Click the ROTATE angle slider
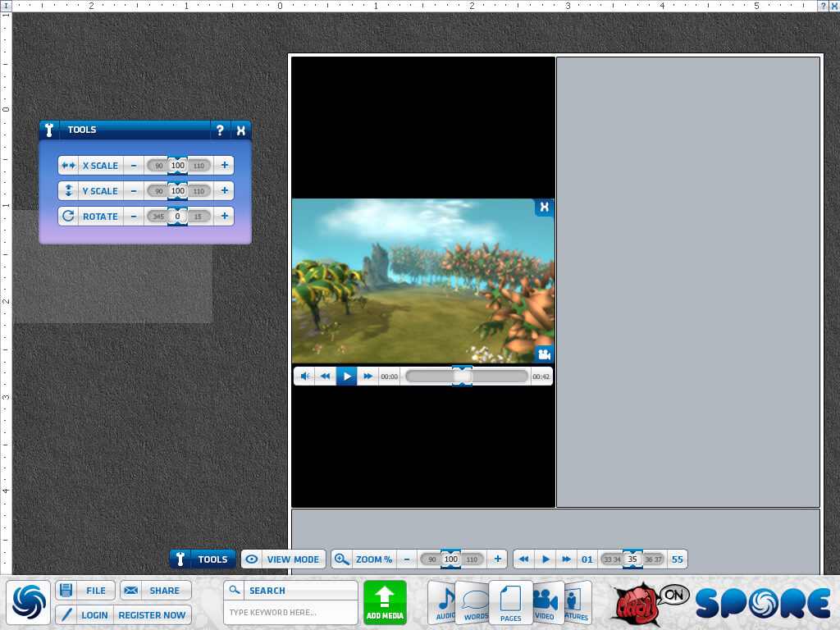Image resolution: width=840 pixels, height=630 pixels. click(x=178, y=217)
